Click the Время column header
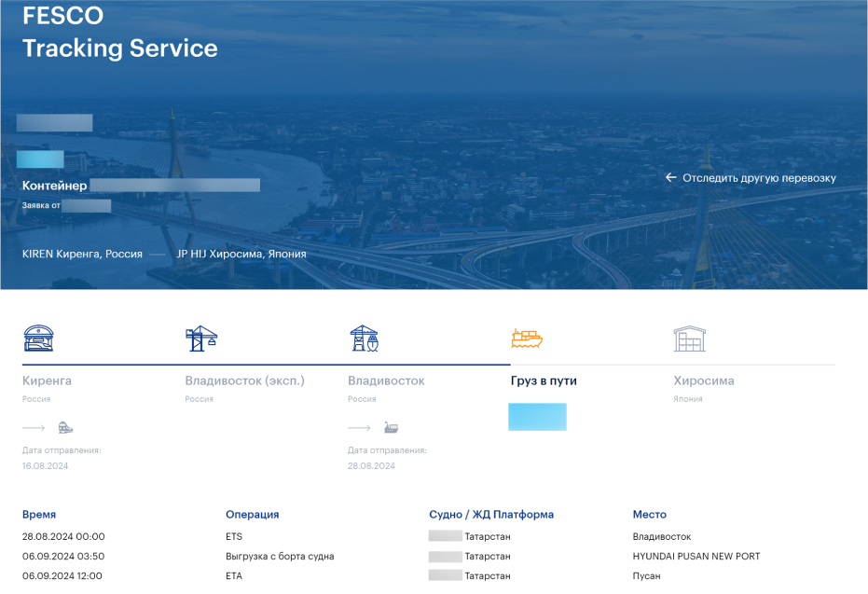Screen dimensions: 868x594 click(39, 515)
